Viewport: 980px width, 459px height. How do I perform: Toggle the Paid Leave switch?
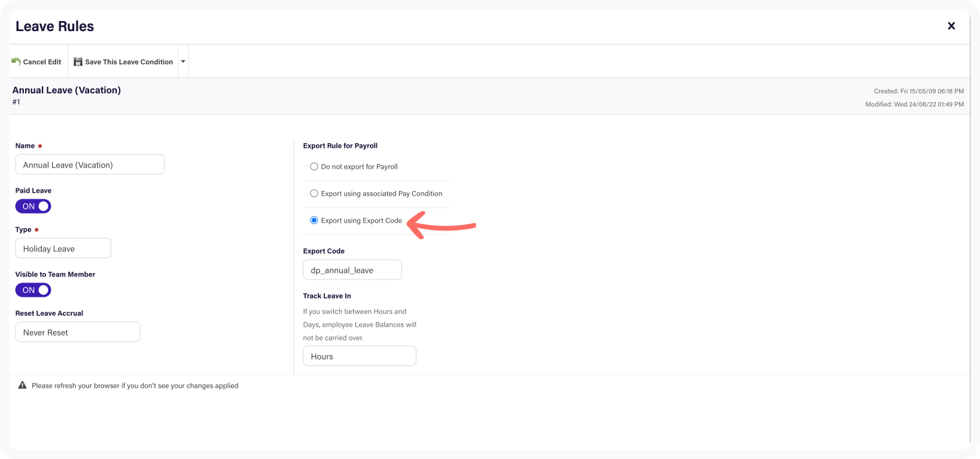coord(33,206)
